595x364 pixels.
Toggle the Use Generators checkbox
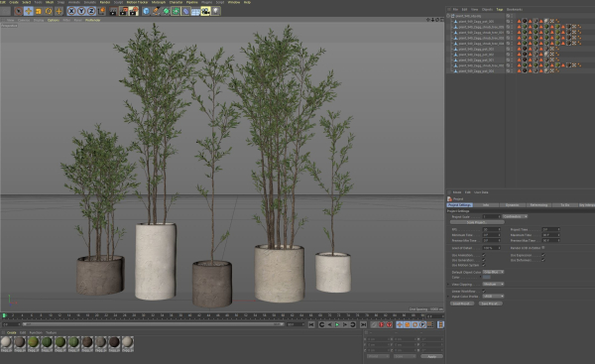tap(484, 260)
